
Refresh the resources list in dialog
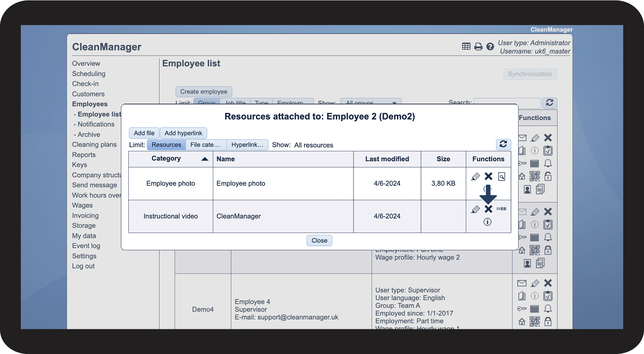[503, 144]
